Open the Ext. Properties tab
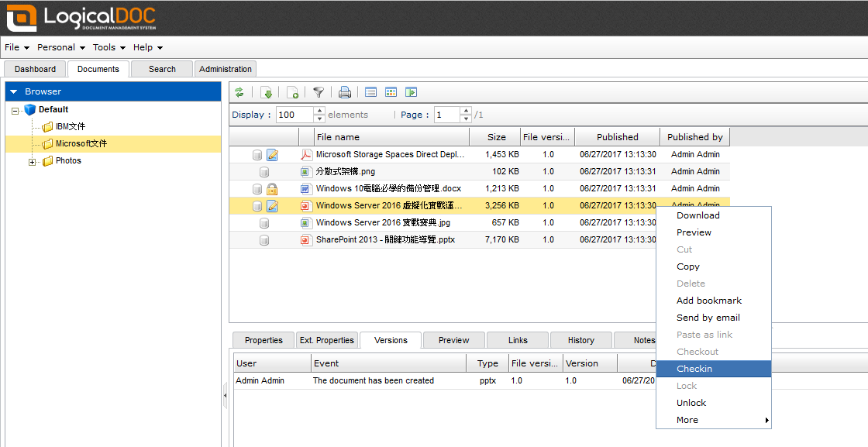Viewport: 868px width, 447px height. pyautogui.click(x=326, y=340)
